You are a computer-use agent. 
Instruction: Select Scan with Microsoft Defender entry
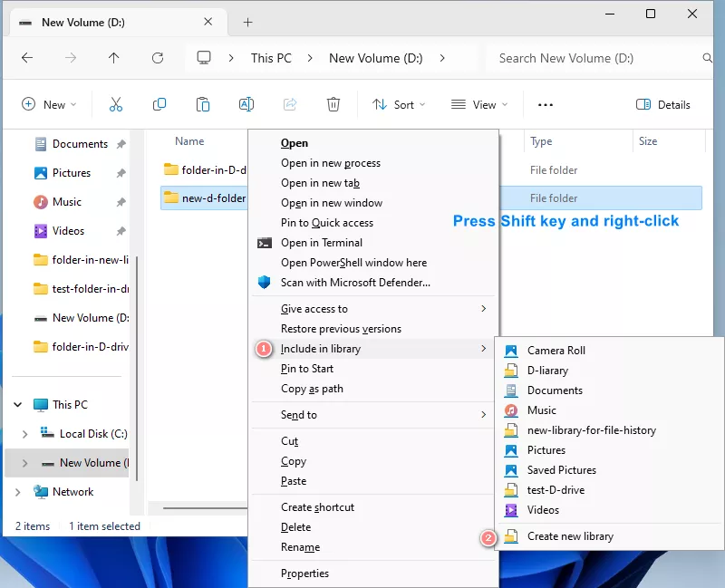373,283
